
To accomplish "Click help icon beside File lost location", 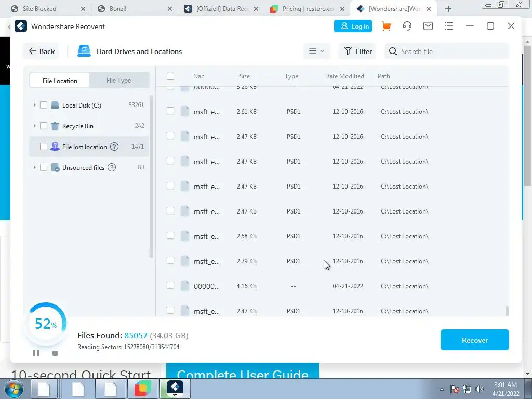I will point(115,147).
